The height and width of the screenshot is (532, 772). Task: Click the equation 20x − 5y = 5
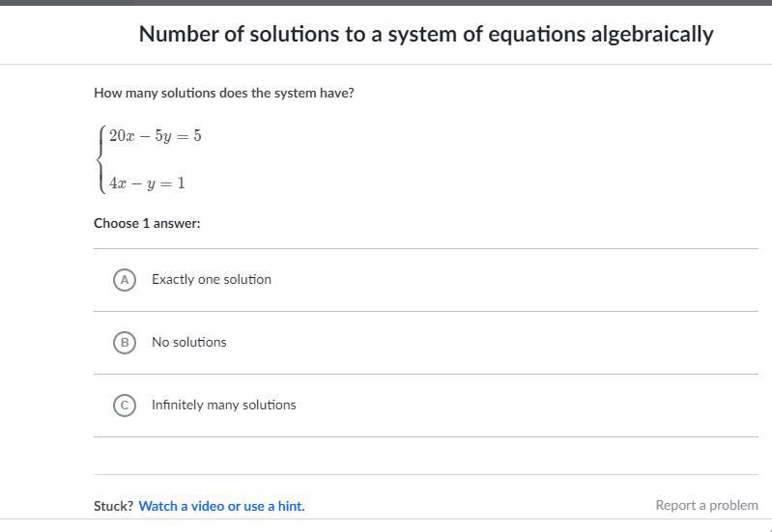click(156, 136)
